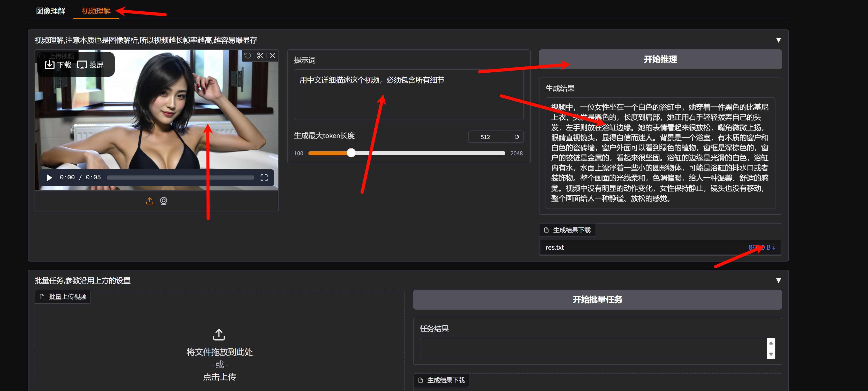
Task: Enter fullscreen on the video player
Action: (264, 178)
